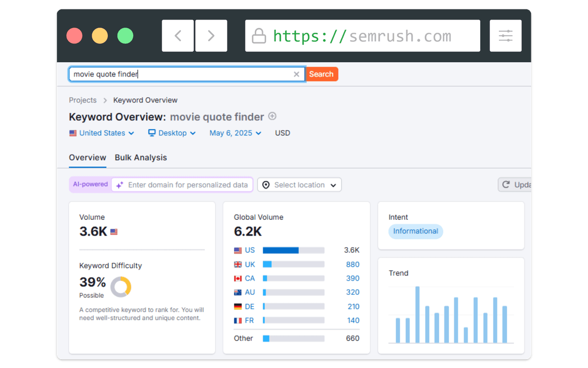Screen dimensions: 588x368
Task: Click the 6.2K Global Volume value
Action: pos(248,232)
